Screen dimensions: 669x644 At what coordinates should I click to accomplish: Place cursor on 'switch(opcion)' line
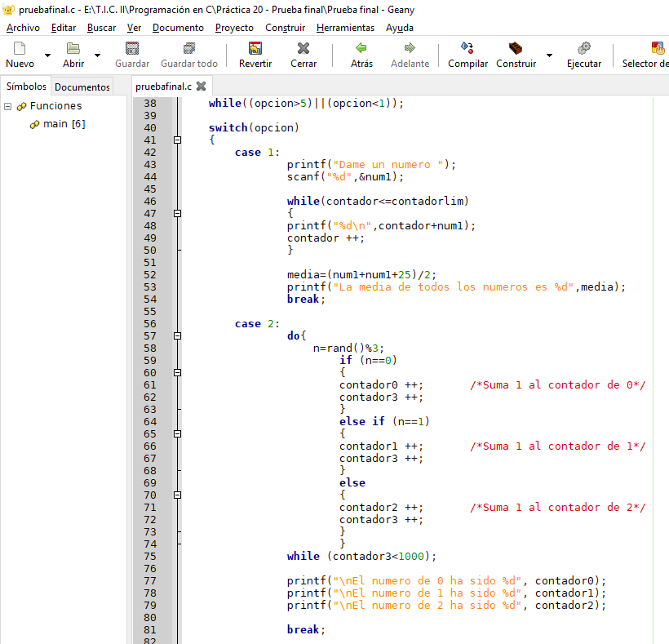(x=254, y=127)
